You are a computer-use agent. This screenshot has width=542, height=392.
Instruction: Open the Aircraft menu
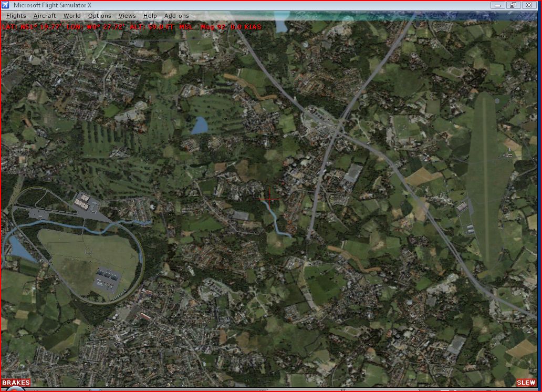click(44, 16)
